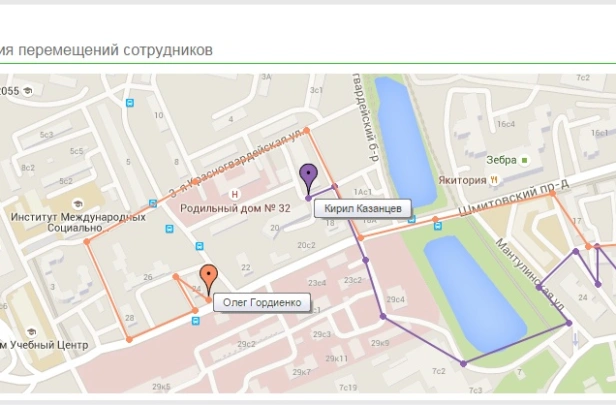
Task: Click the purple route point south of lower pond
Action: (x=464, y=364)
